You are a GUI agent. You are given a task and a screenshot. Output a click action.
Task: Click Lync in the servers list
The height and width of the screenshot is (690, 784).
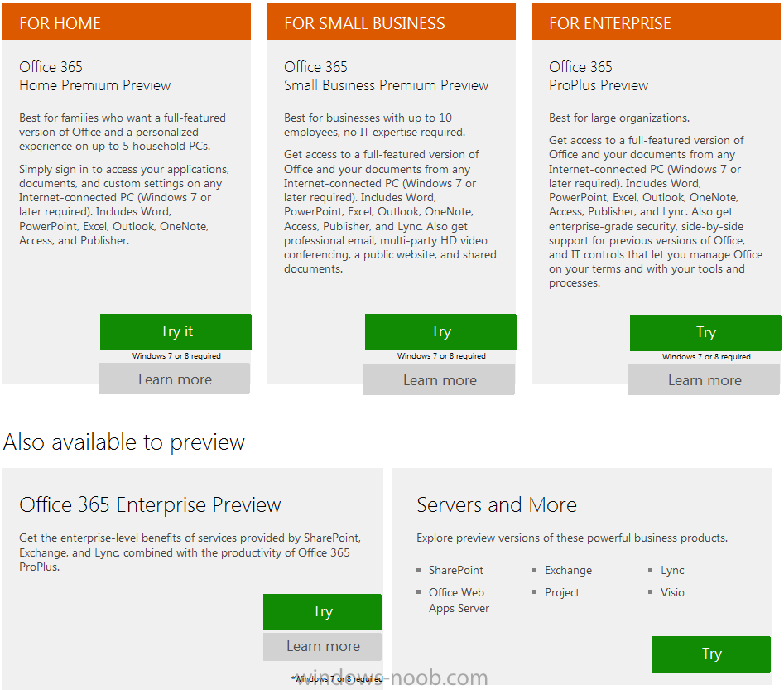[x=672, y=571]
